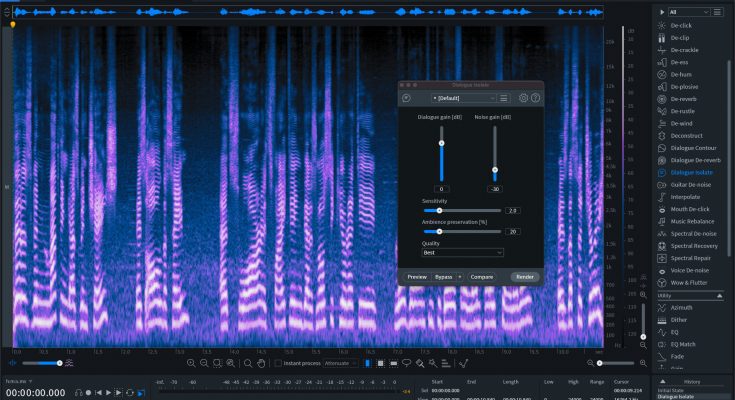
Task: Open the Default preset dropdown
Action: [464, 98]
